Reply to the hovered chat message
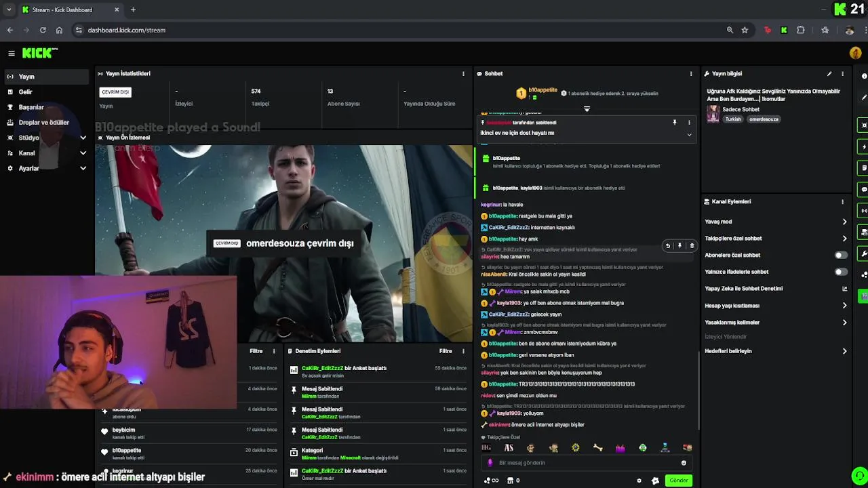 pos(667,245)
